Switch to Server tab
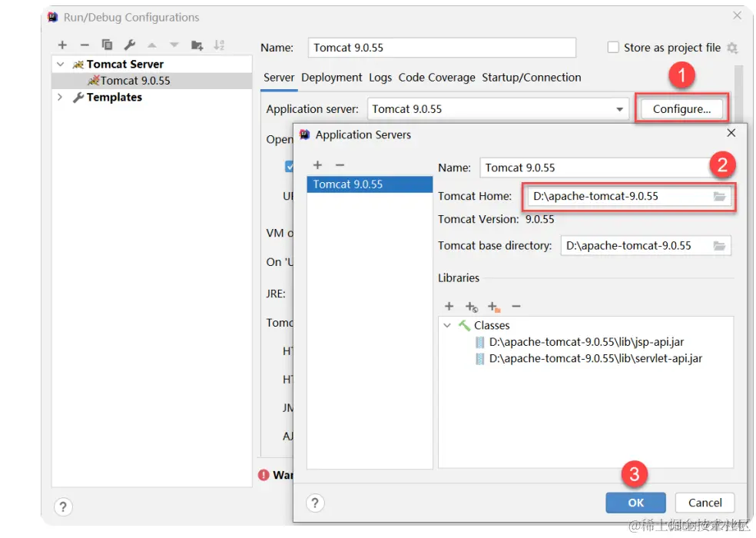The height and width of the screenshot is (538, 756). tap(279, 78)
